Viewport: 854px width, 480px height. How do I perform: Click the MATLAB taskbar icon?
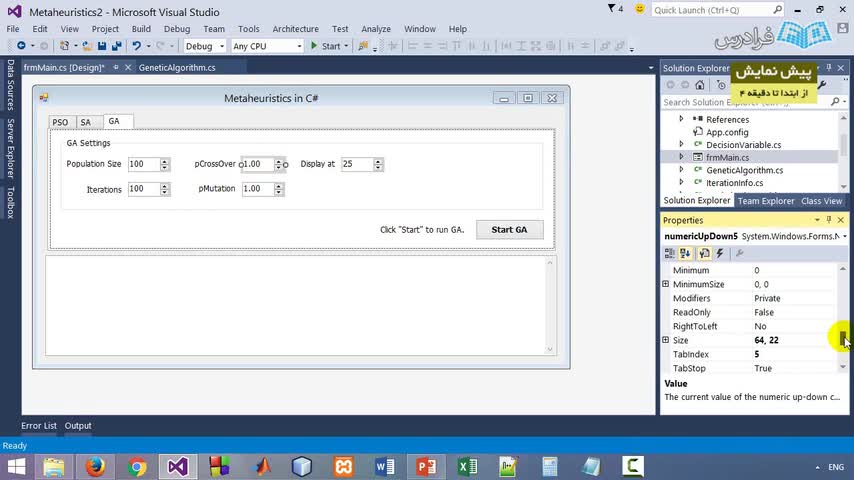261,467
